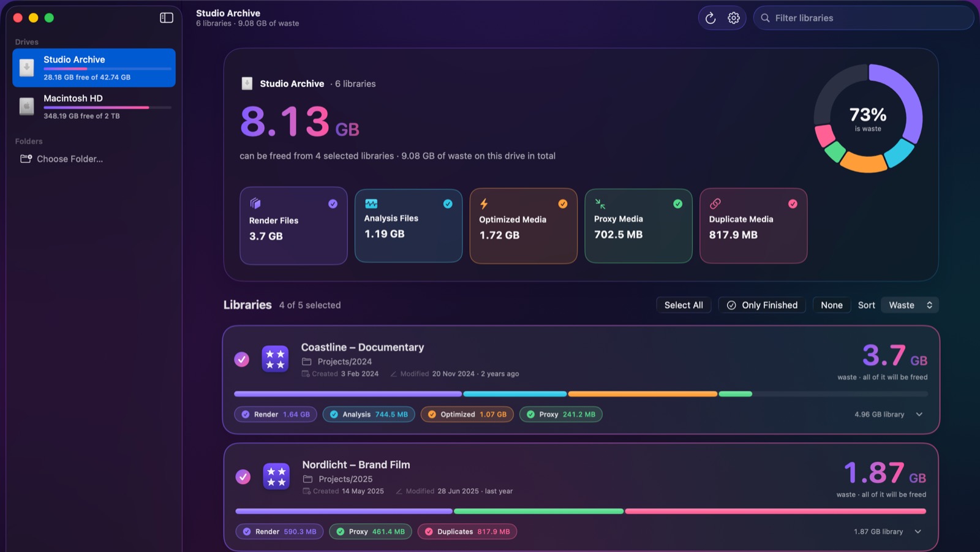Screen dimensions: 980x552
Task: Toggle the Render Files card checkmark
Action: pos(333,204)
